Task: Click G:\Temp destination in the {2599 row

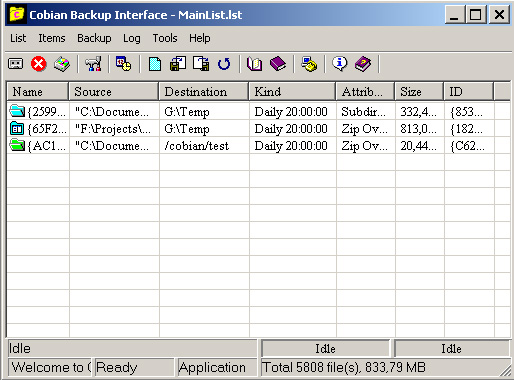Action: [187, 112]
